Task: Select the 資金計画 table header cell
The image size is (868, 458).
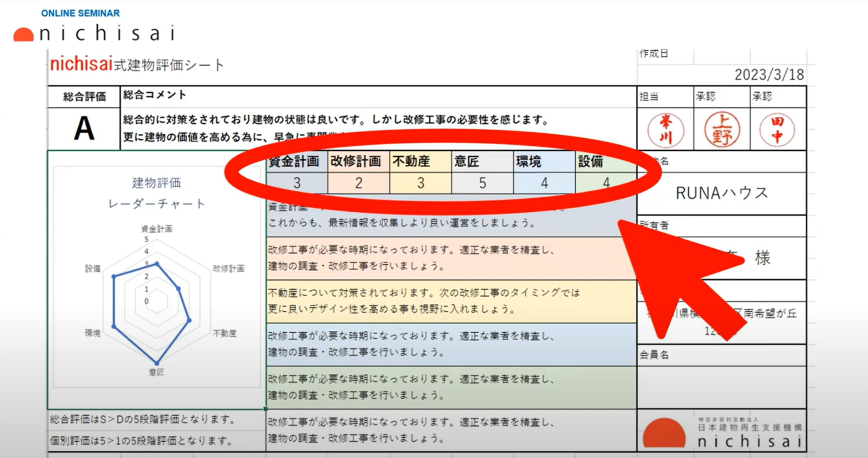Action: pos(297,162)
